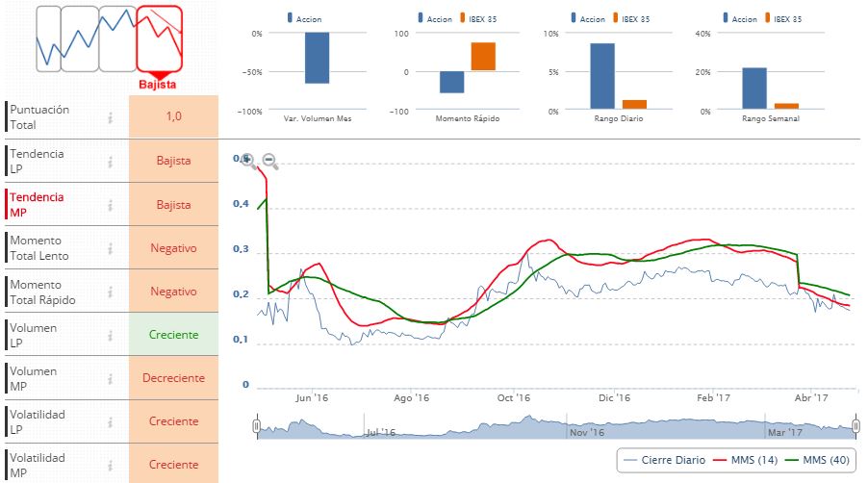This screenshot has width=868, height=483.
Task: Click the blue bar in Var. Volumen Mes chart
Action: (x=318, y=58)
